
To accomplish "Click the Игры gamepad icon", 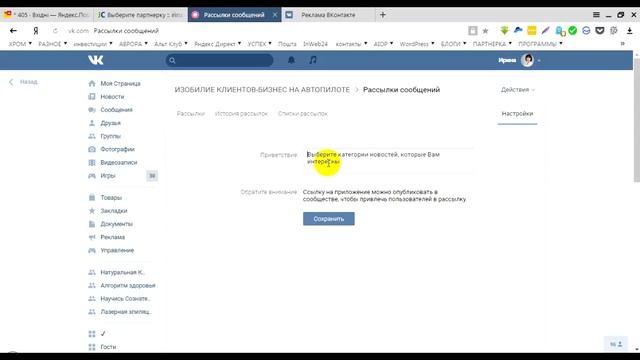I will [92, 176].
